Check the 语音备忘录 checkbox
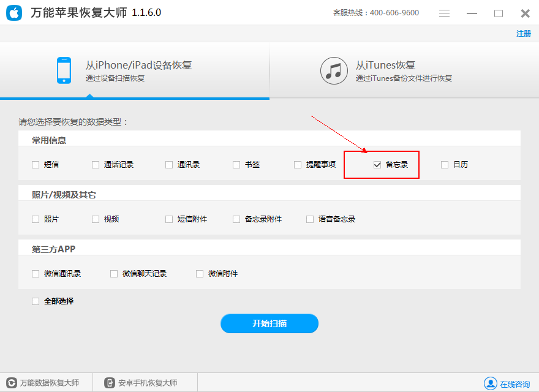 click(x=310, y=219)
